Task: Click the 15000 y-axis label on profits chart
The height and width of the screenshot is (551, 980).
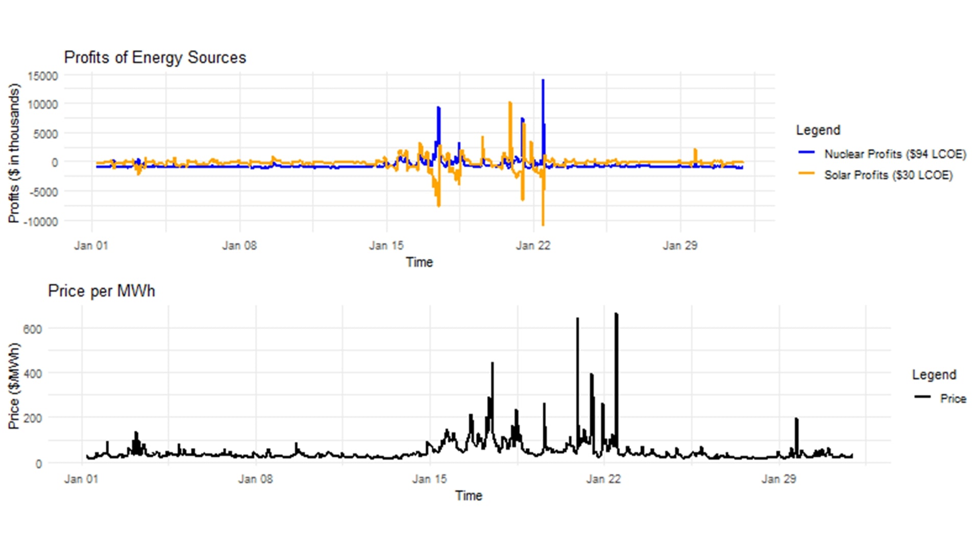Action: coord(43,76)
